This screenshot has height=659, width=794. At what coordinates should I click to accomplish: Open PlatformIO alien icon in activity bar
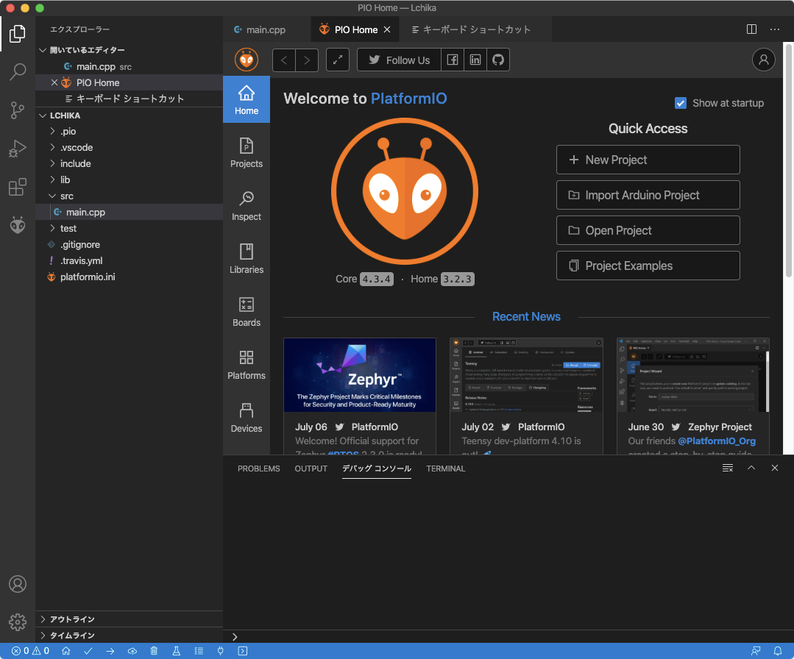(17, 225)
